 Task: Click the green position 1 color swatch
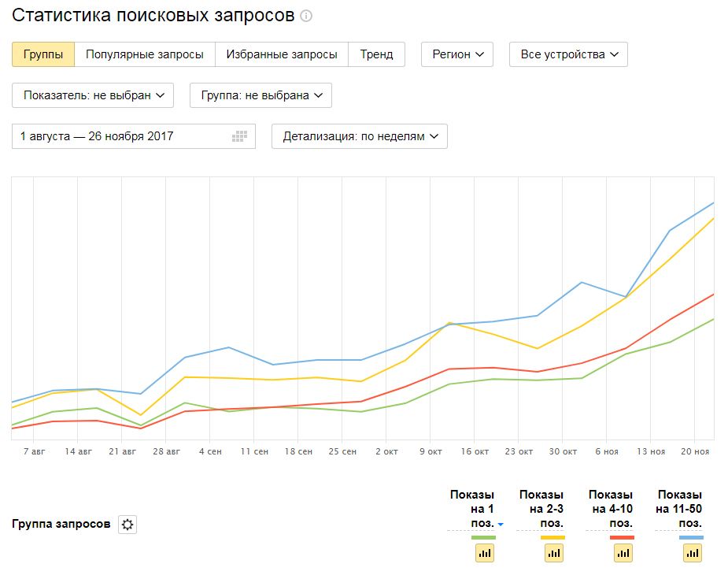[x=484, y=538]
